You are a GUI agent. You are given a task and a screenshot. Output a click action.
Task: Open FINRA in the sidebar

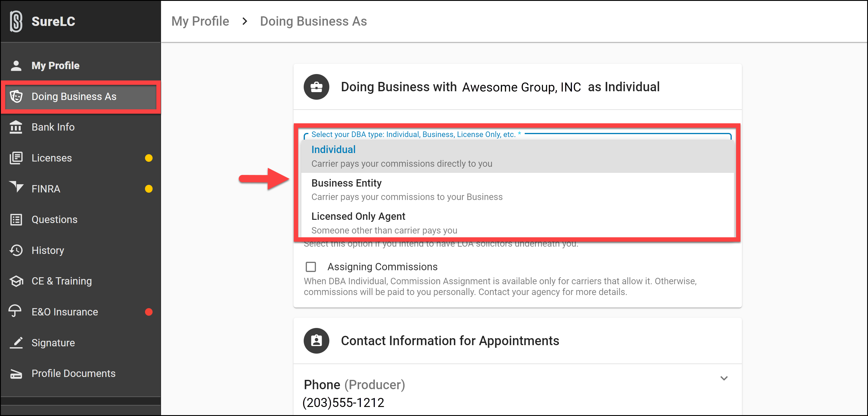pos(81,189)
